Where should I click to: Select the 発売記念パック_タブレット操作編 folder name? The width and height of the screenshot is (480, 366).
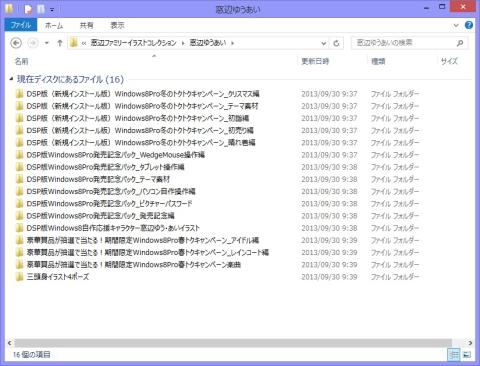(105, 167)
